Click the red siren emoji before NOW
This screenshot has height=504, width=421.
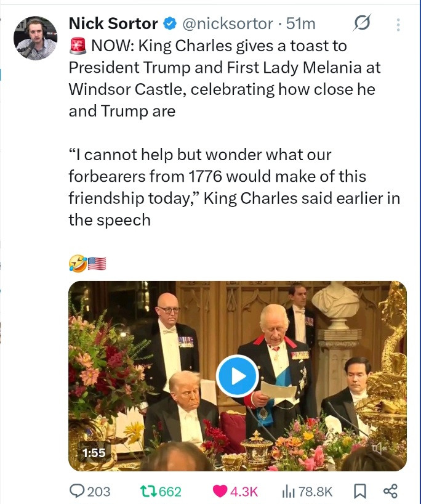(x=78, y=46)
